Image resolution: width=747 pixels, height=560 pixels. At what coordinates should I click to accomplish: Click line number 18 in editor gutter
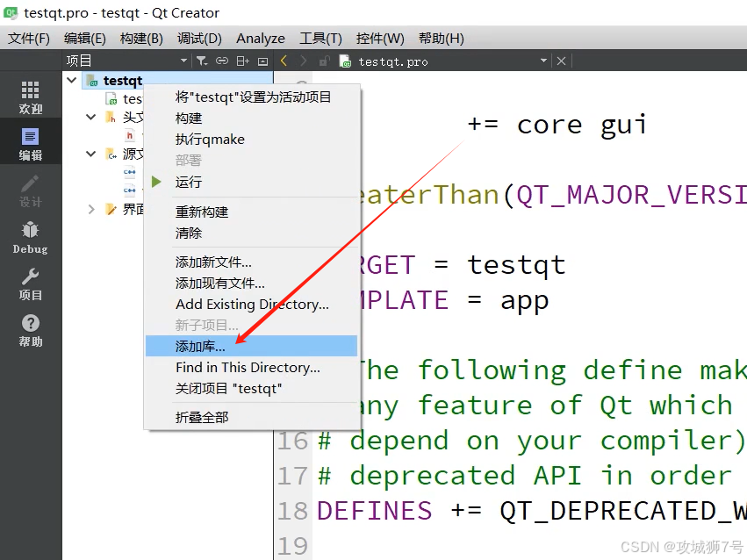[x=292, y=511]
